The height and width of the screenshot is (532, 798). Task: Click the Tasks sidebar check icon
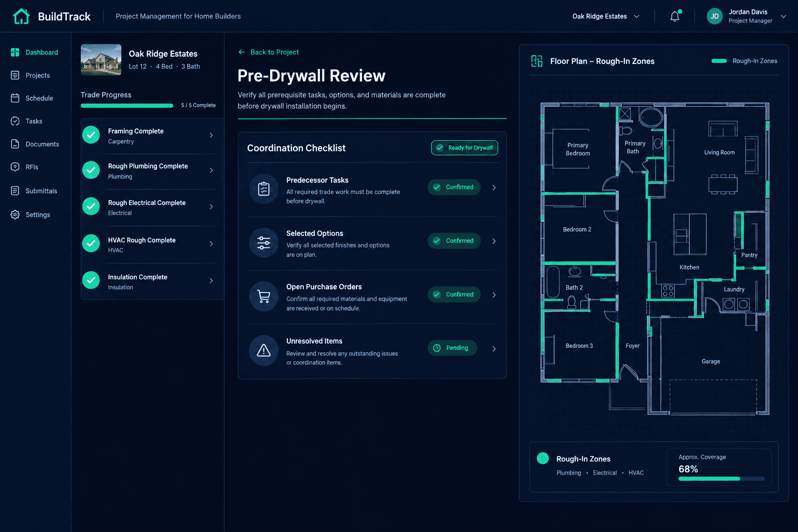[x=15, y=121]
